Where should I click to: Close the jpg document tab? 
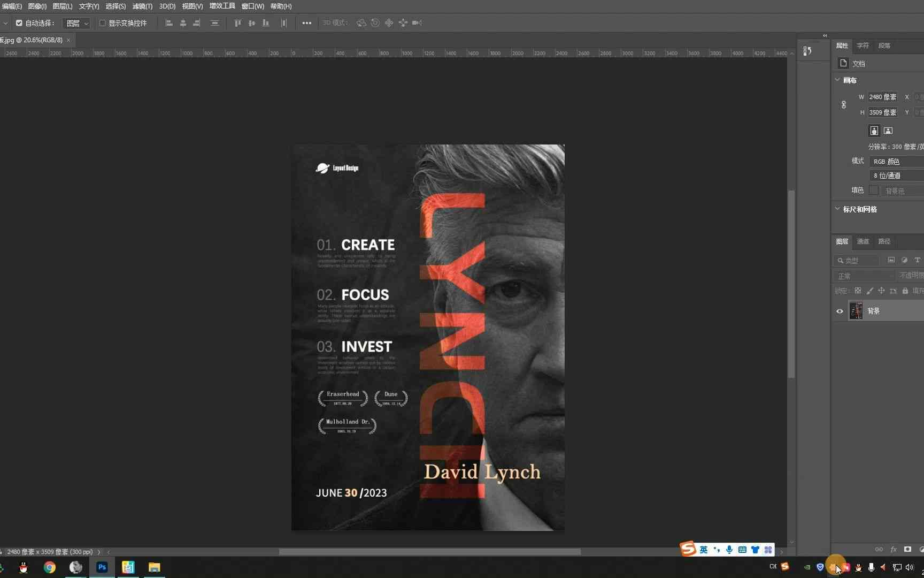pos(68,40)
